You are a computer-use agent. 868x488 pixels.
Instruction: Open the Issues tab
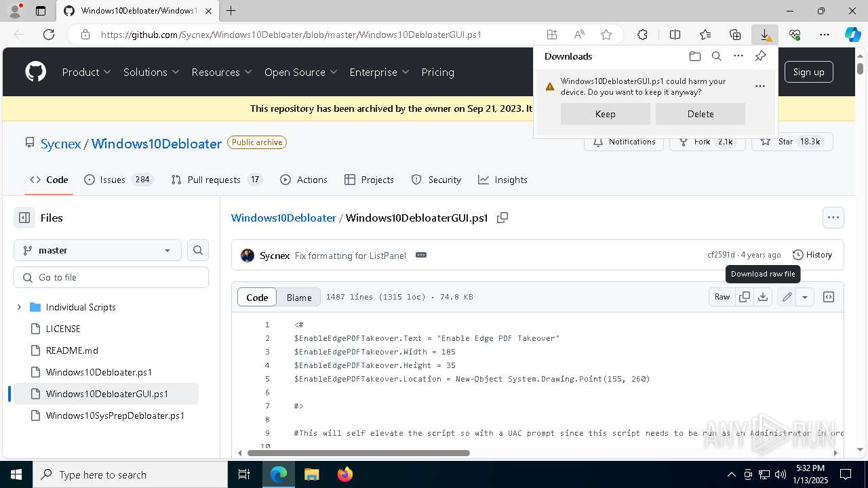pyautogui.click(x=119, y=180)
